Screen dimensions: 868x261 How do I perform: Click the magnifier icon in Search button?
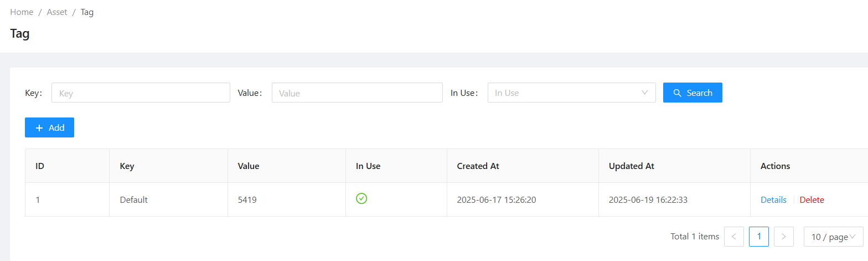(x=677, y=93)
